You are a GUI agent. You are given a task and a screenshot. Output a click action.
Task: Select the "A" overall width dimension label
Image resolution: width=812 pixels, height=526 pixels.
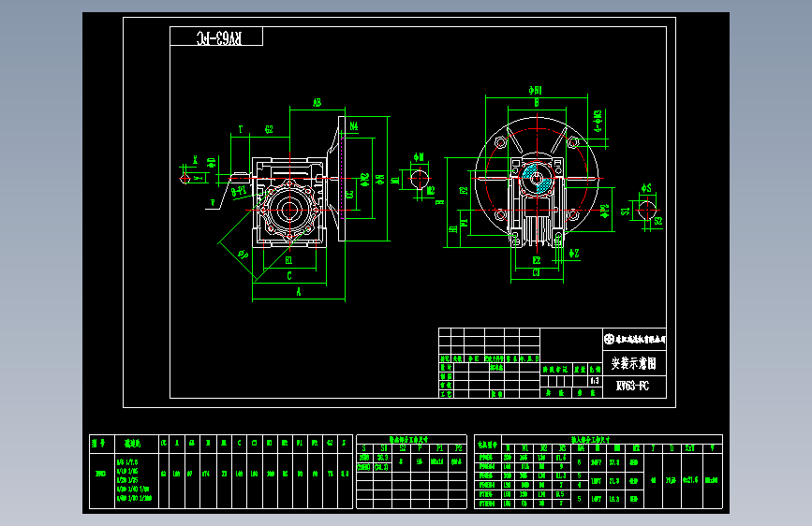click(x=299, y=293)
